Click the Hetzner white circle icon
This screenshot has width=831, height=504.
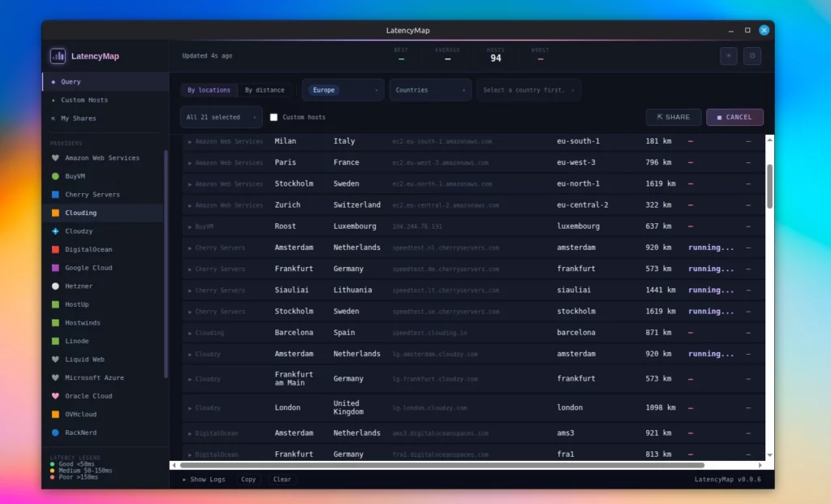(x=55, y=286)
